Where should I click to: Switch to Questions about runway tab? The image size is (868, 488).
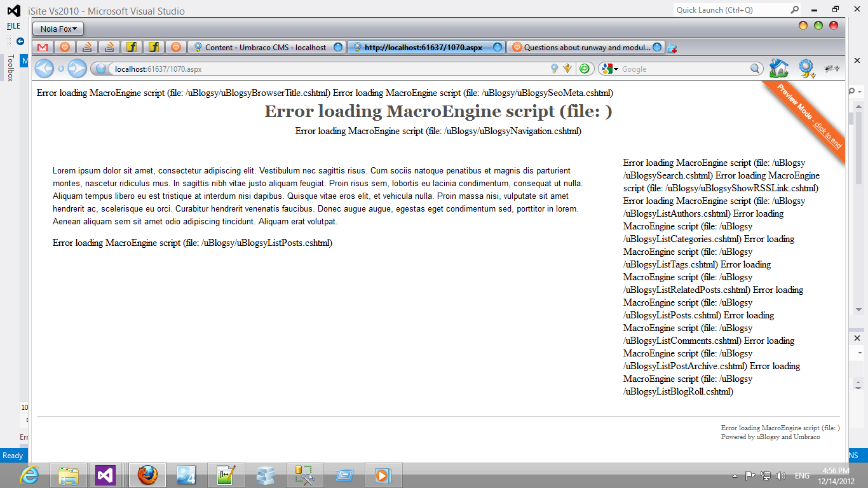pyautogui.click(x=587, y=47)
